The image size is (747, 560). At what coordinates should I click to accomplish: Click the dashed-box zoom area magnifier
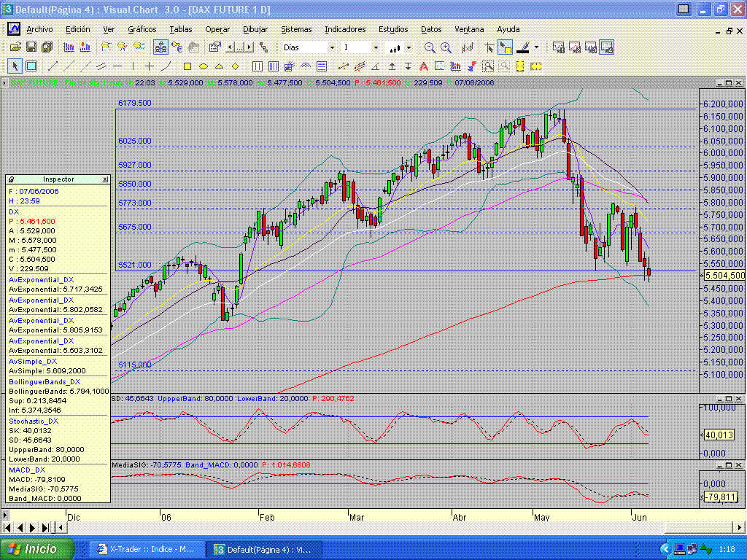[x=488, y=66]
